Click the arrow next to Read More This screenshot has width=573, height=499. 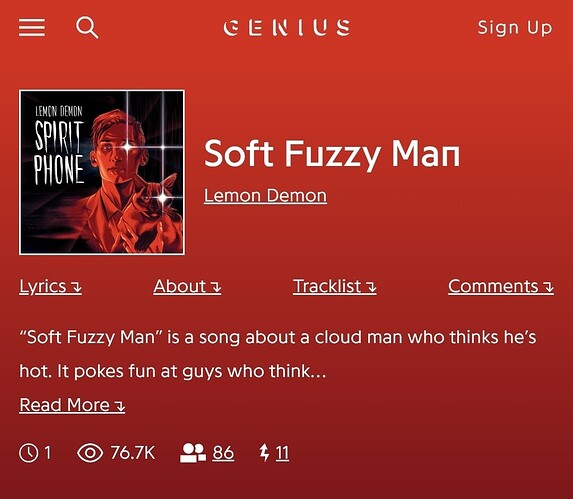coord(120,406)
